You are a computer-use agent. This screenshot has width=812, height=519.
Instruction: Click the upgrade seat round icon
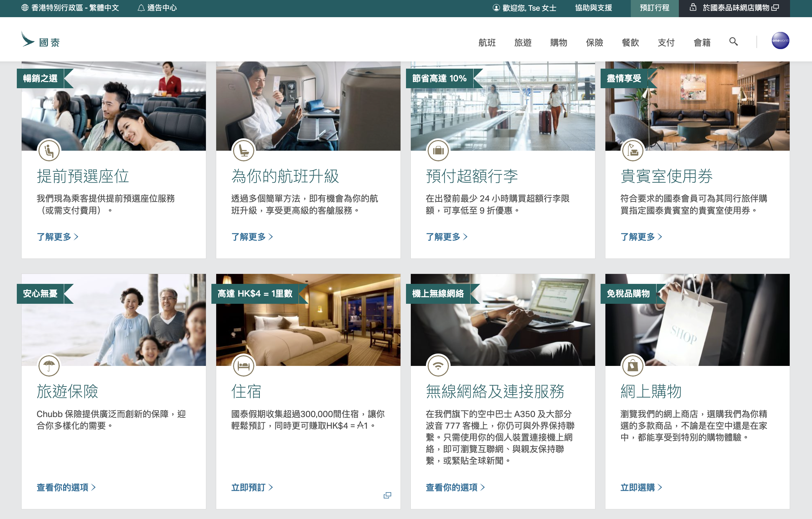[x=244, y=151]
